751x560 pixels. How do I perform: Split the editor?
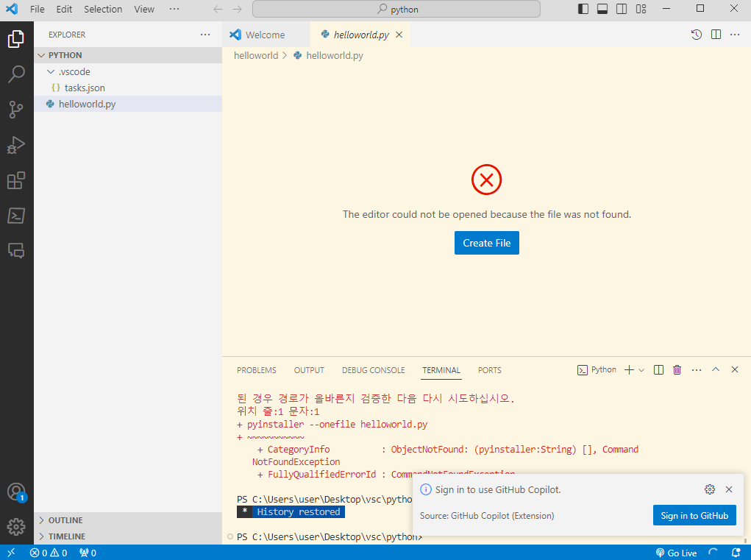pos(715,34)
